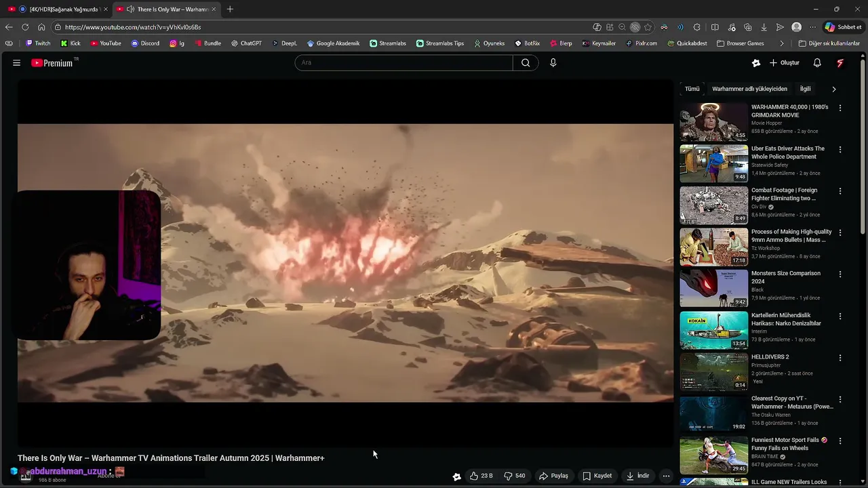Open options for HELLDIVERS 2 video
Image resolution: width=868 pixels, height=488 pixels.
(x=840, y=358)
